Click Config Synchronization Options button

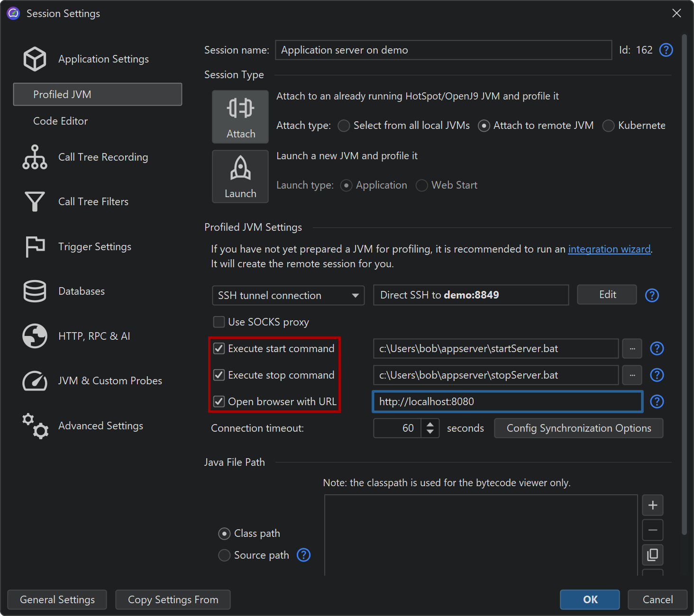578,428
